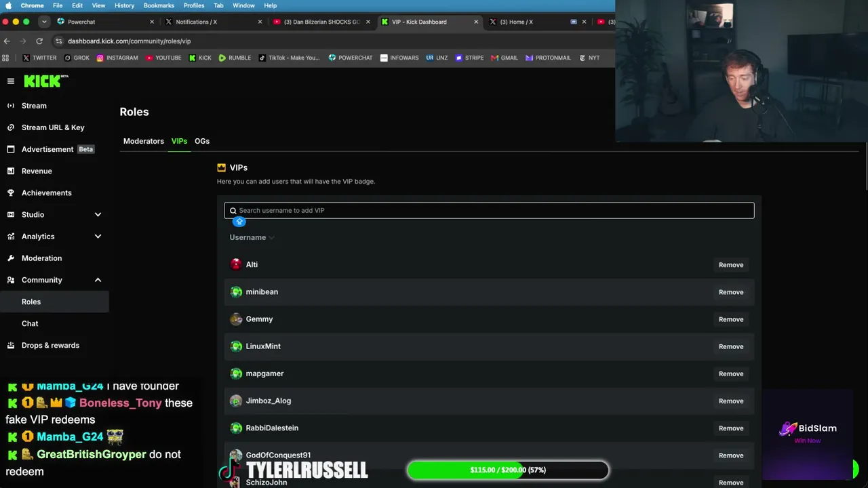This screenshot has width=868, height=488.
Task: Open the GROK bookmark
Action: click(x=77, y=58)
